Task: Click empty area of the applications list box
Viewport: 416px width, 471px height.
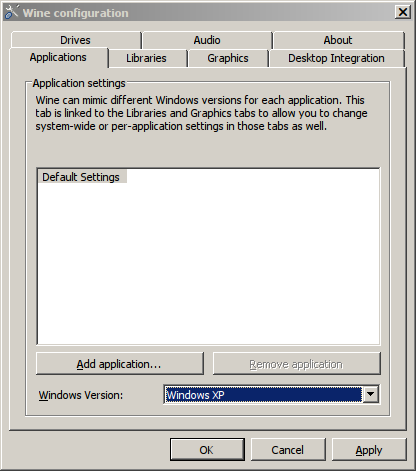Action: pos(208,263)
